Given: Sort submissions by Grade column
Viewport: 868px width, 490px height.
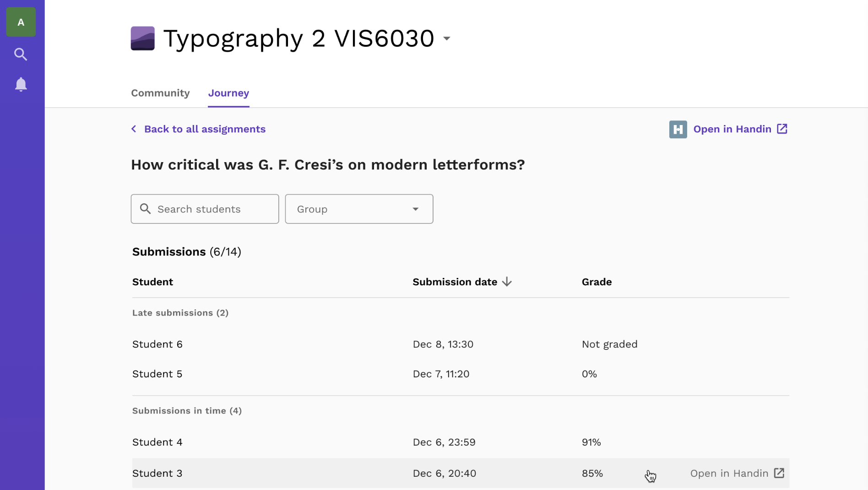Looking at the screenshot, I should point(597,282).
